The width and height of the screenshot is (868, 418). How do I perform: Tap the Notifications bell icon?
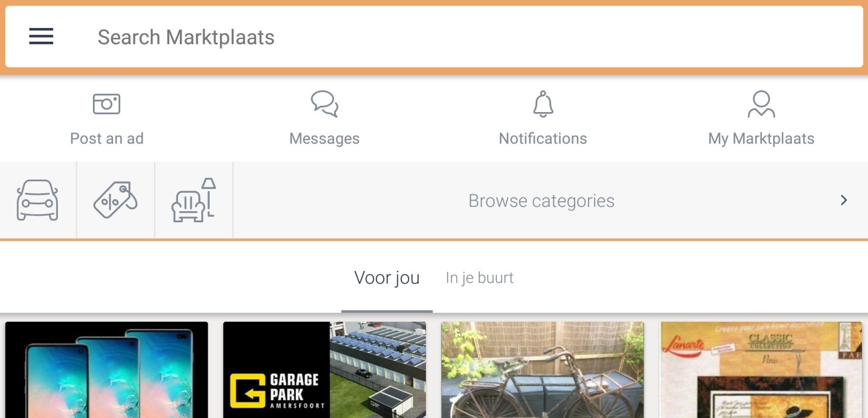543,104
